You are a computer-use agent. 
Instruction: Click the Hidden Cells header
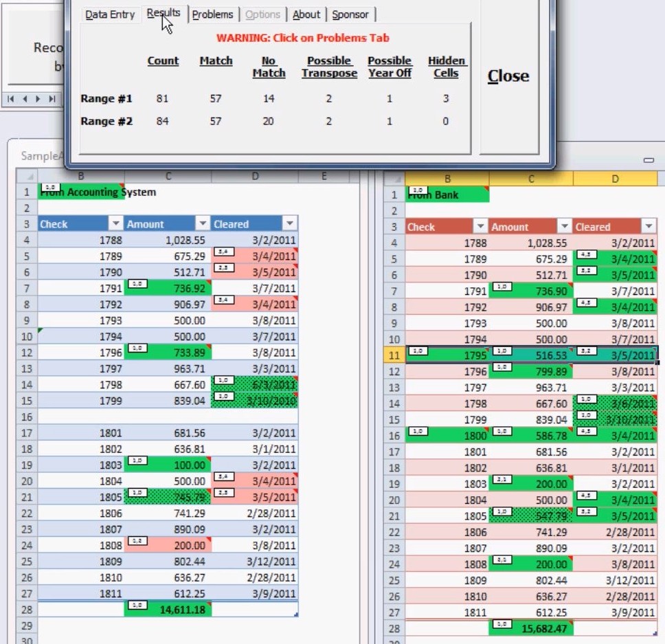[447, 67]
